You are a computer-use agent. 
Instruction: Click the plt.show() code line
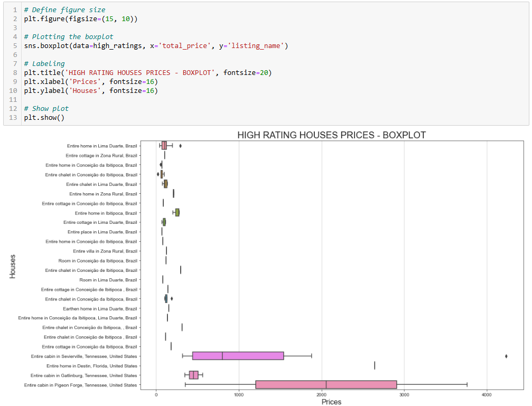tap(44, 118)
